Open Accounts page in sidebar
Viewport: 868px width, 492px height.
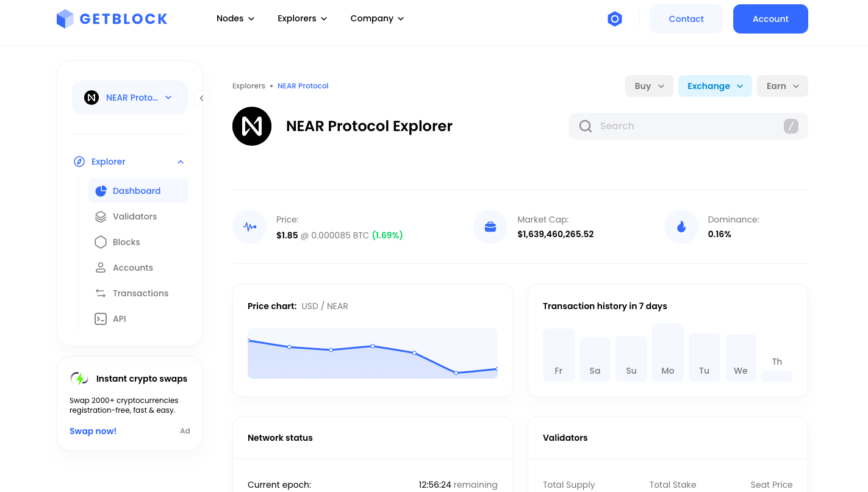(x=138, y=268)
